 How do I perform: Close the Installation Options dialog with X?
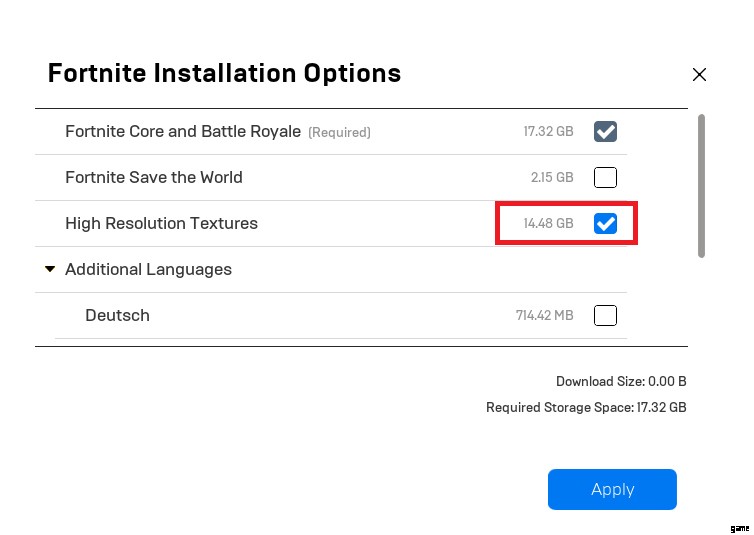click(x=699, y=75)
